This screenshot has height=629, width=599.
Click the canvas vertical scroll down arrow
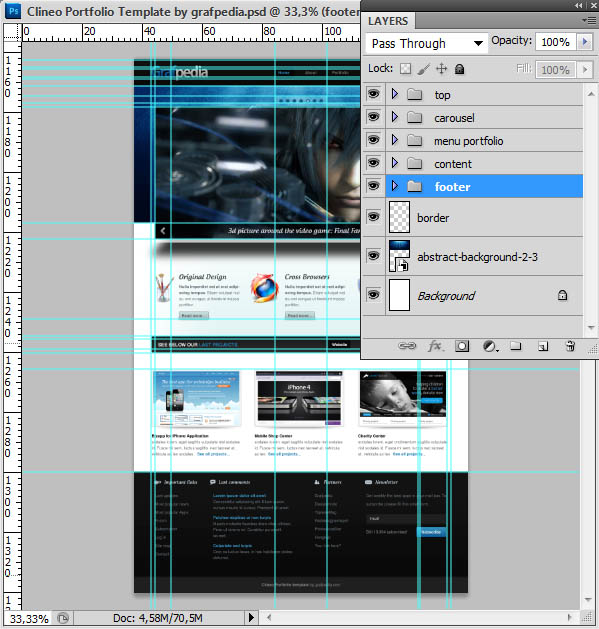click(588, 600)
